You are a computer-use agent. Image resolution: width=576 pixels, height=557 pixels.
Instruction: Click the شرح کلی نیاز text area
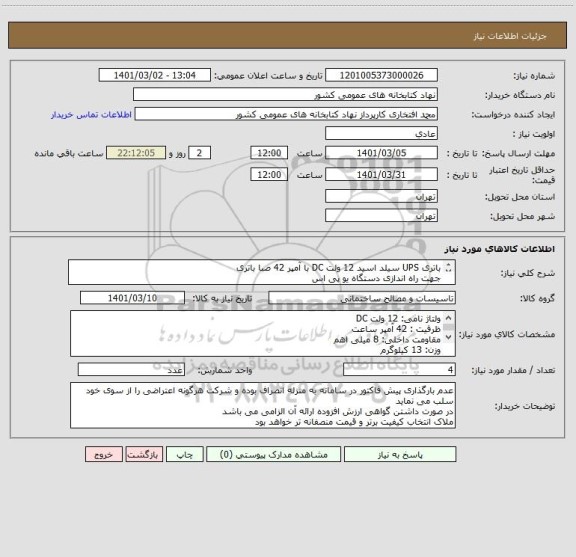pyautogui.click(x=262, y=272)
